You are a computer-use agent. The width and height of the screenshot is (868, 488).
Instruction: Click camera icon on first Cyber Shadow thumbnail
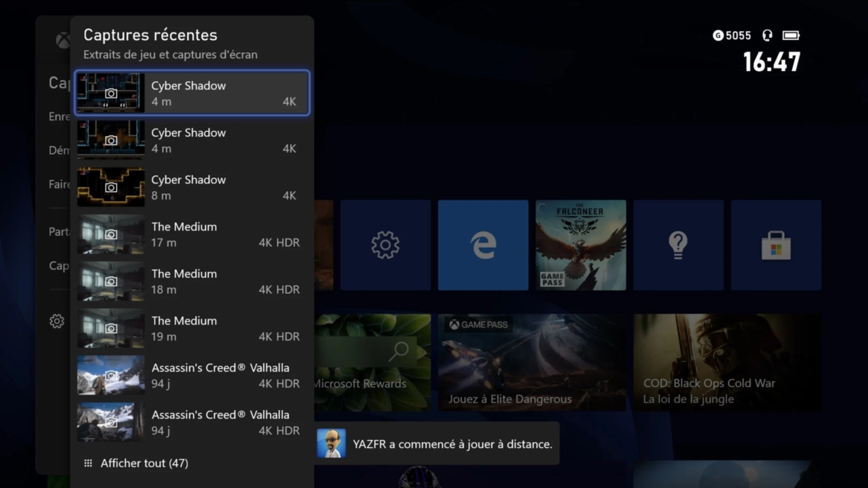[111, 93]
